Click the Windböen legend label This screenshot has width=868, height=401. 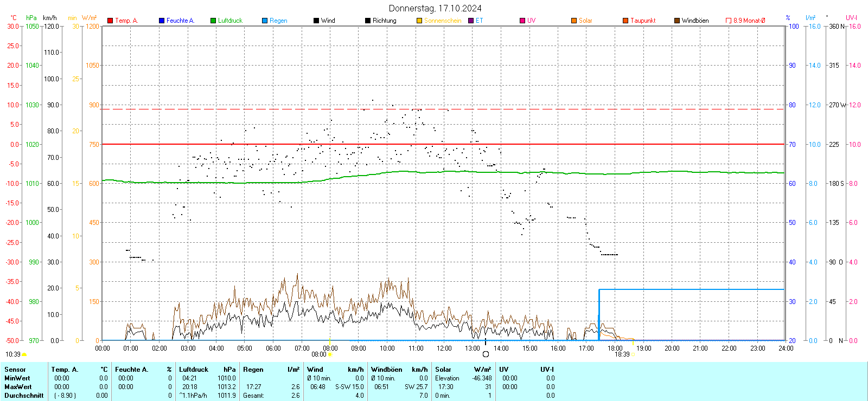(695, 21)
